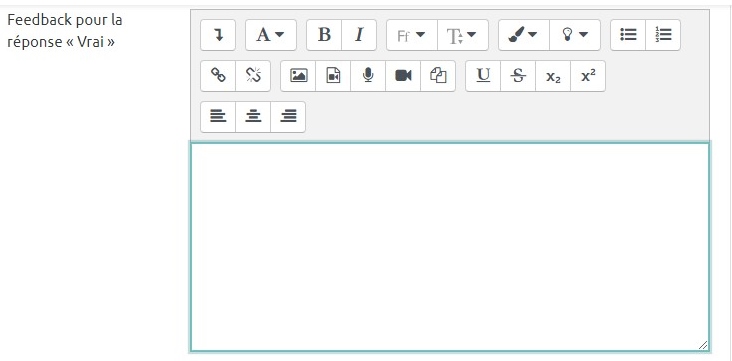Open the font family dropdown
The image size is (732, 361).
pos(412,35)
